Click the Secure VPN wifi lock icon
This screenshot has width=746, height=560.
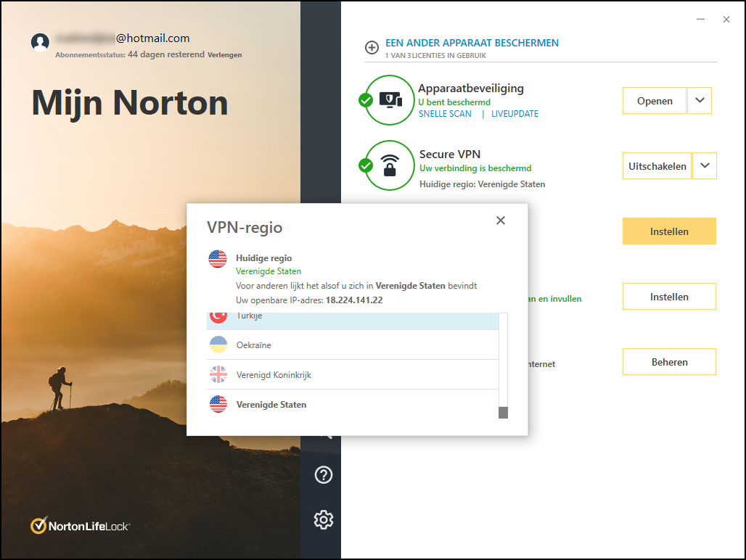(390, 165)
